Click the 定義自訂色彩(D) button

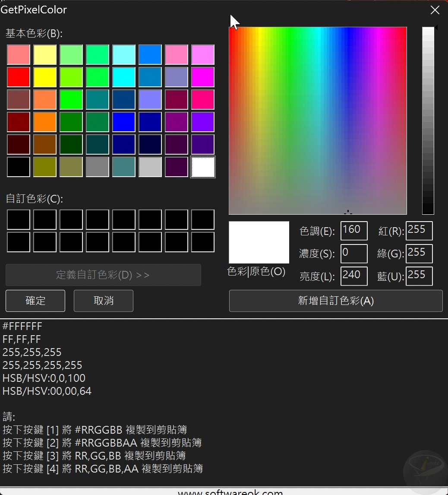[103, 275]
